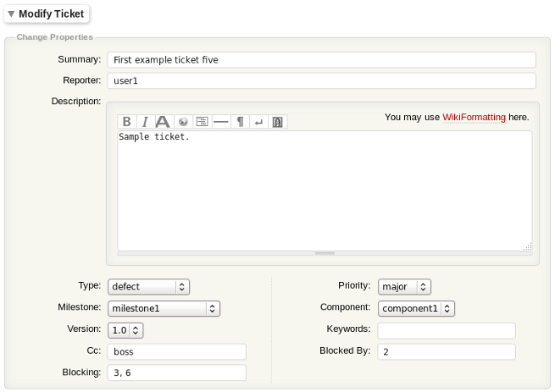Viewport: 555px width, 392px height.
Task: Click the Blocked By field
Action: click(447, 351)
